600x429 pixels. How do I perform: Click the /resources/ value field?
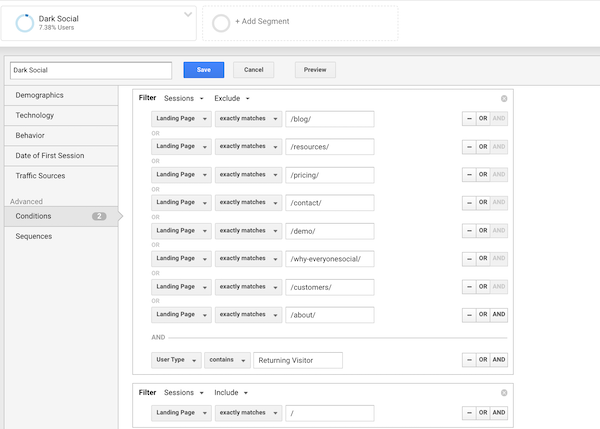[x=330, y=147]
